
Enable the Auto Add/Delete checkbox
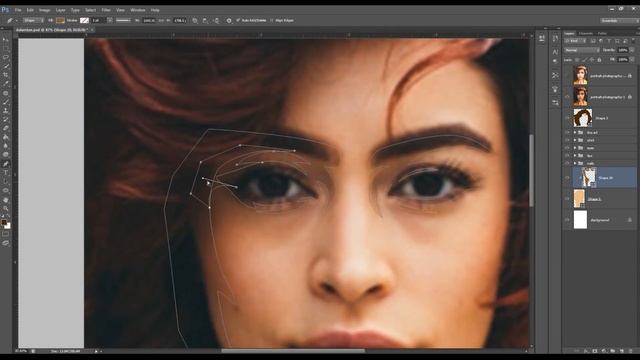click(x=238, y=20)
